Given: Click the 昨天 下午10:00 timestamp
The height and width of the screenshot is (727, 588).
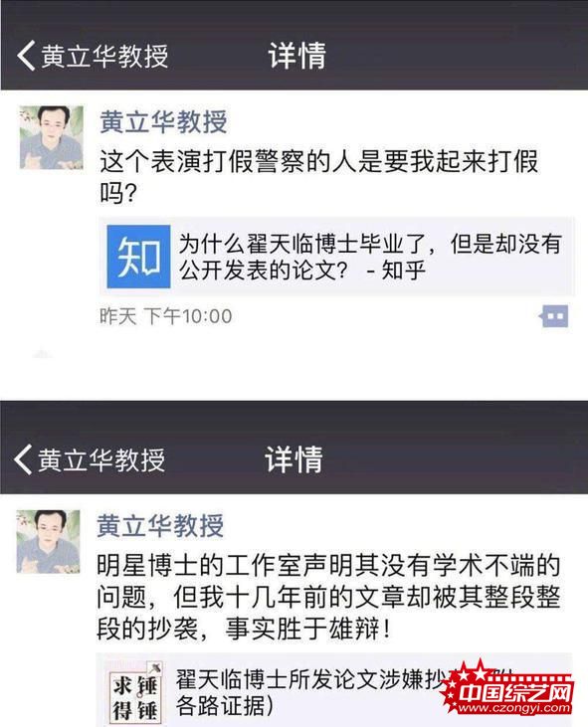Looking at the screenshot, I should (x=165, y=316).
